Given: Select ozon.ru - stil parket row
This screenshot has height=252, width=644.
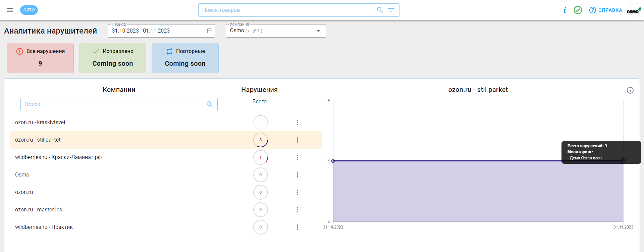Looking at the screenshot, I should coord(166,140).
